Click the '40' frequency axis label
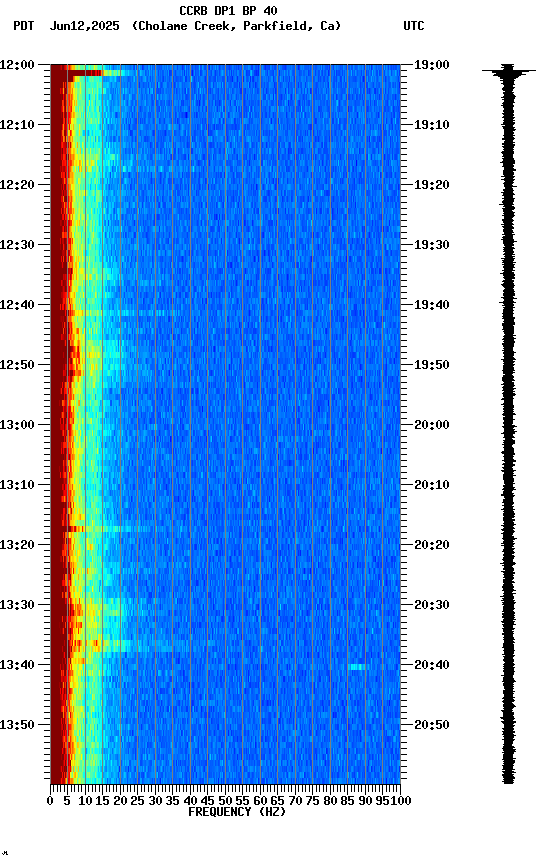This screenshot has height=864, width=552. click(x=190, y=801)
